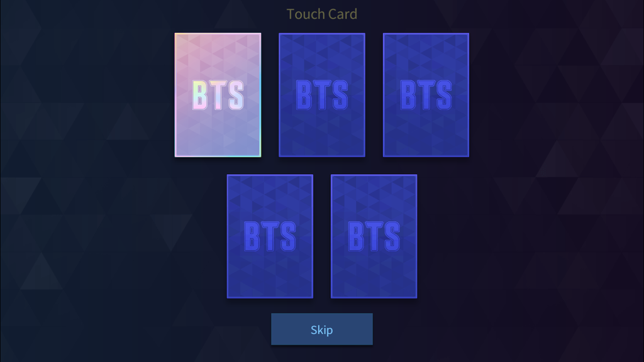
Task: Tap BTS logo on the top-right card
Action: tap(426, 96)
